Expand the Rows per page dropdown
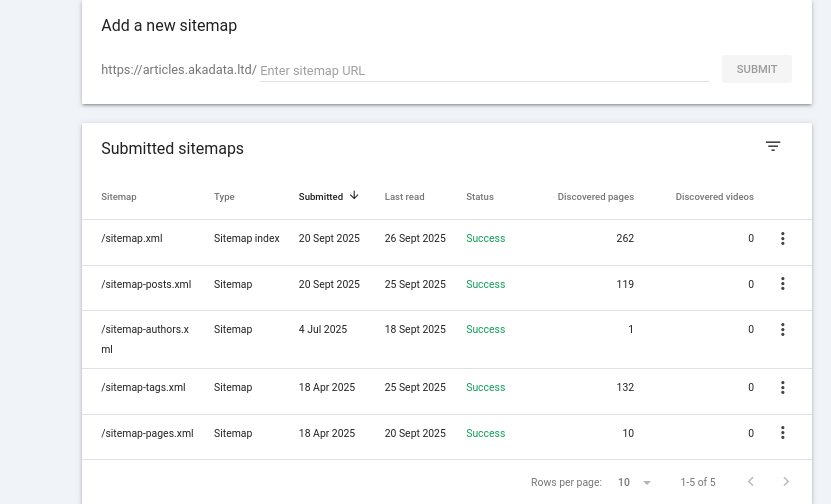The width and height of the screenshot is (831, 504). [x=634, y=482]
